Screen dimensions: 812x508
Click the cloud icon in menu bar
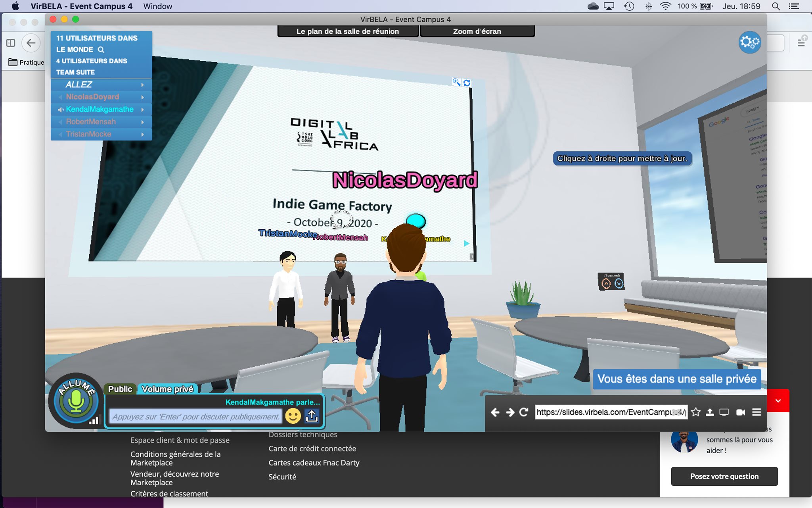[x=593, y=6]
